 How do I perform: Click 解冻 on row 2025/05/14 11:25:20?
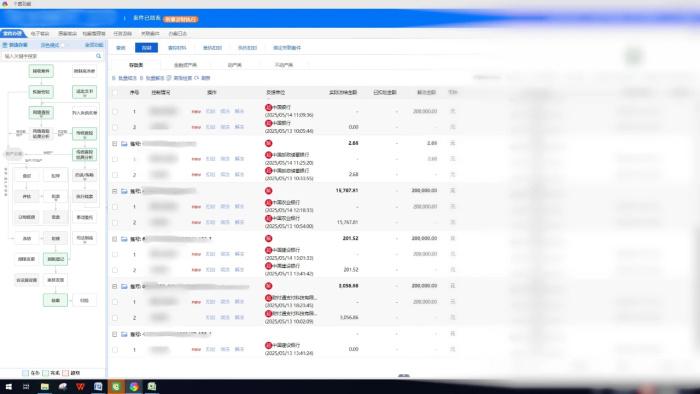[239, 159]
